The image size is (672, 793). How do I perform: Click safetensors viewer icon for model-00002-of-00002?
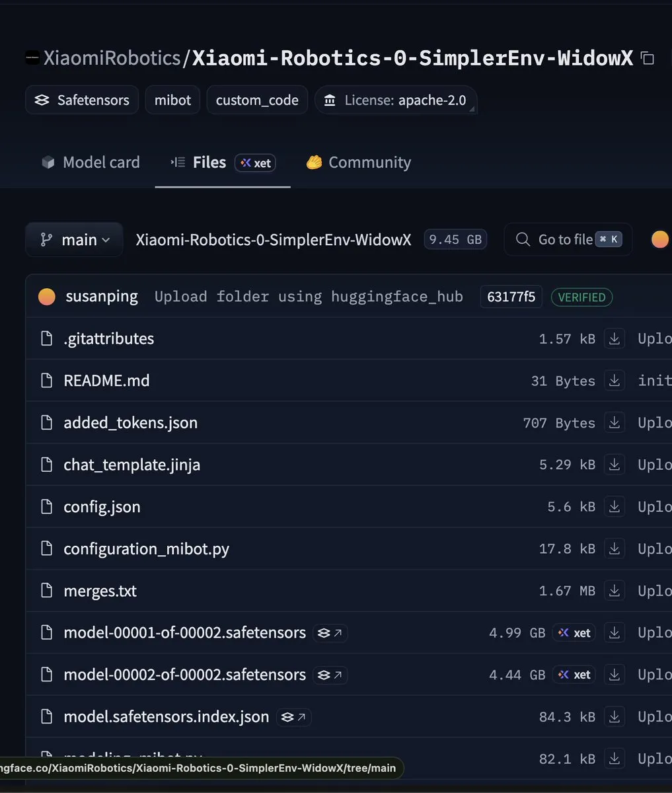(x=330, y=675)
